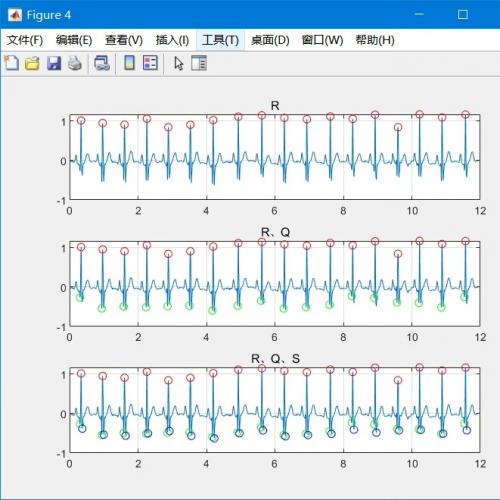500x500 pixels.
Task: Open the Property Inspector toolbar icon
Action: click(x=199, y=63)
